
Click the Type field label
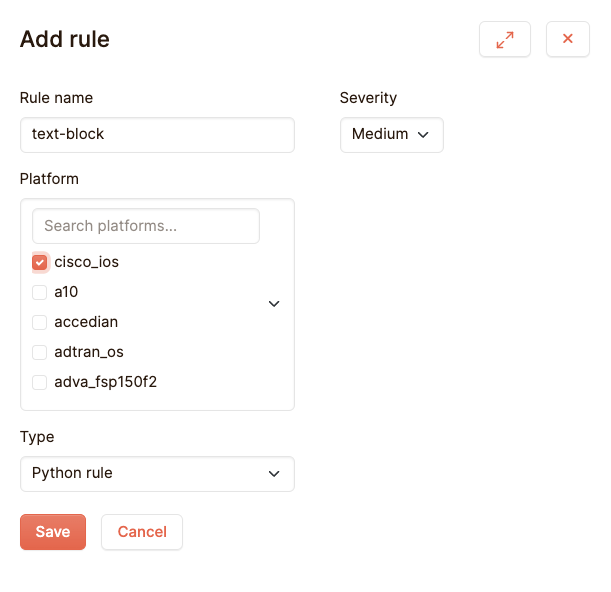coord(37,437)
